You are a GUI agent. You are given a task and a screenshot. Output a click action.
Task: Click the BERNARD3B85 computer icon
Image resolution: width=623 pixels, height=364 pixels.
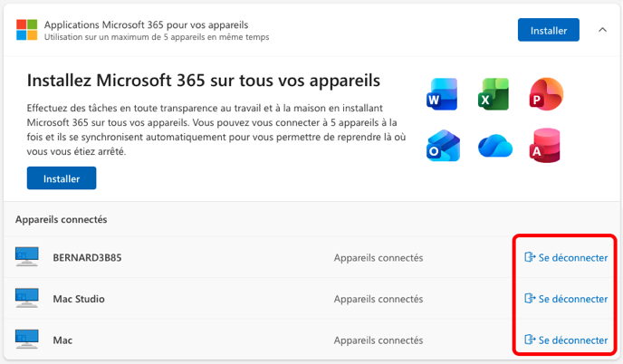pos(27,257)
